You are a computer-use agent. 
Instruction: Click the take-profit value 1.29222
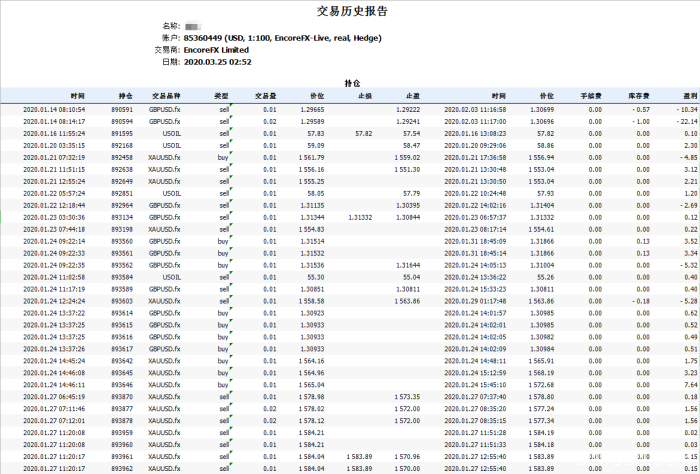408,109
